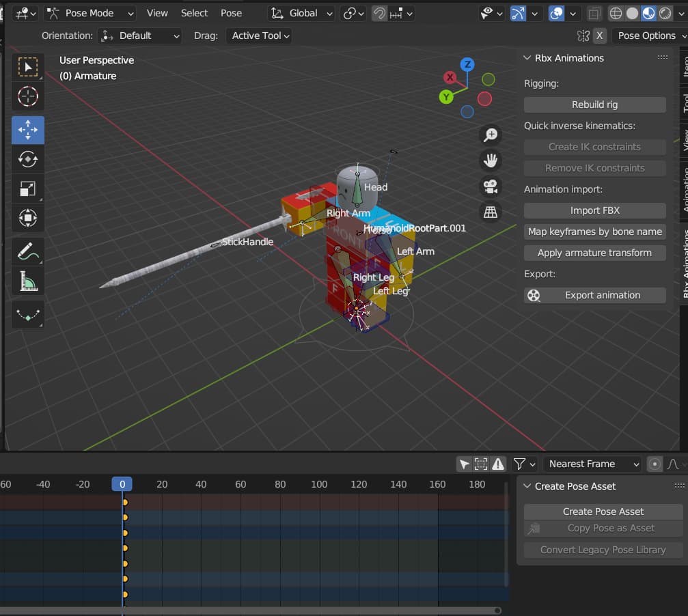This screenshot has height=616, width=688.
Task: Open the View menu
Action: point(157,13)
